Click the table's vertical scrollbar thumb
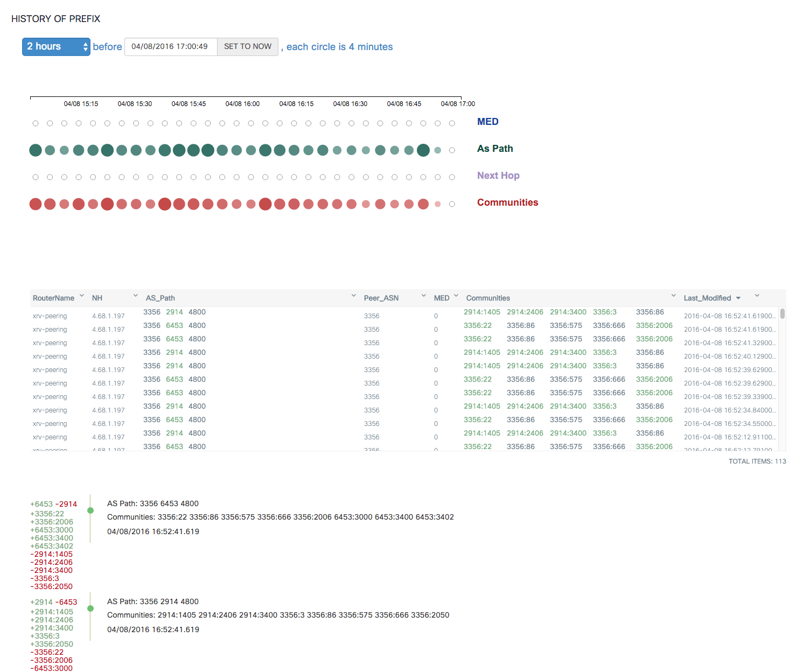The width and height of the screenshot is (810, 672). pyautogui.click(x=783, y=313)
